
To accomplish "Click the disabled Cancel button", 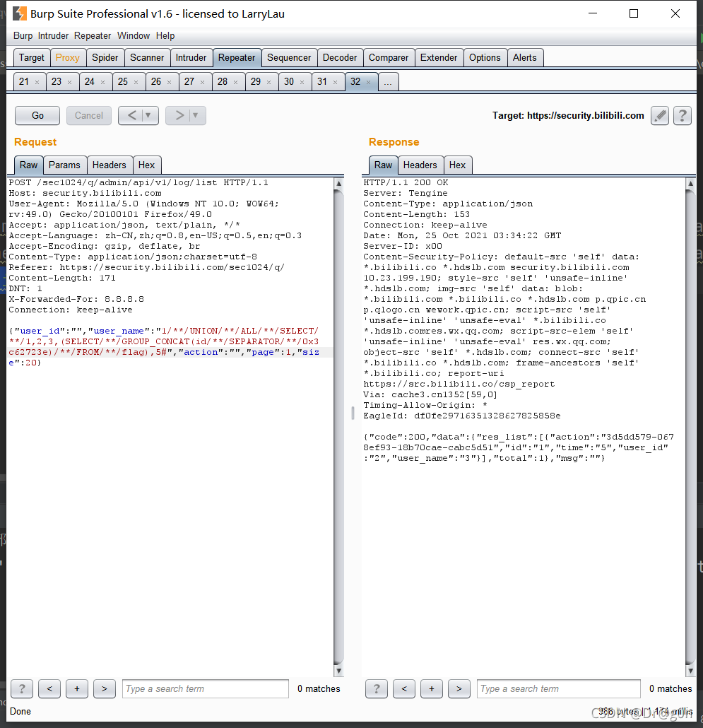I will click(89, 116).
